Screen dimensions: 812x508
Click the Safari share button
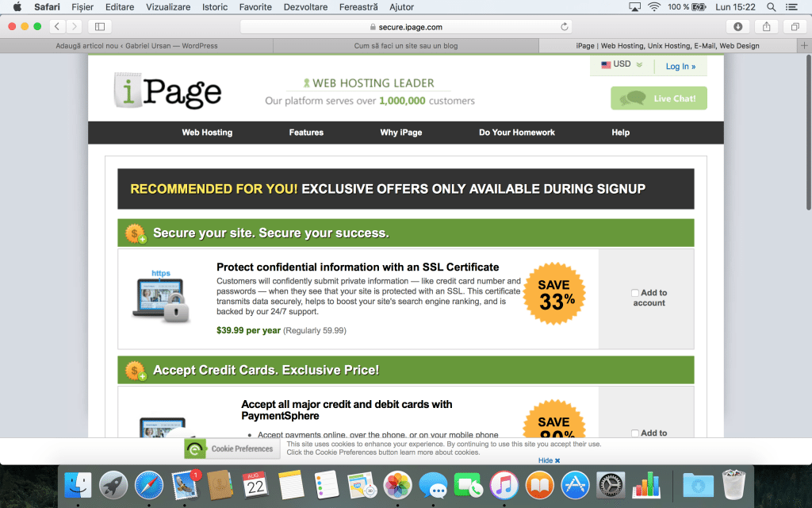(767, 26)
